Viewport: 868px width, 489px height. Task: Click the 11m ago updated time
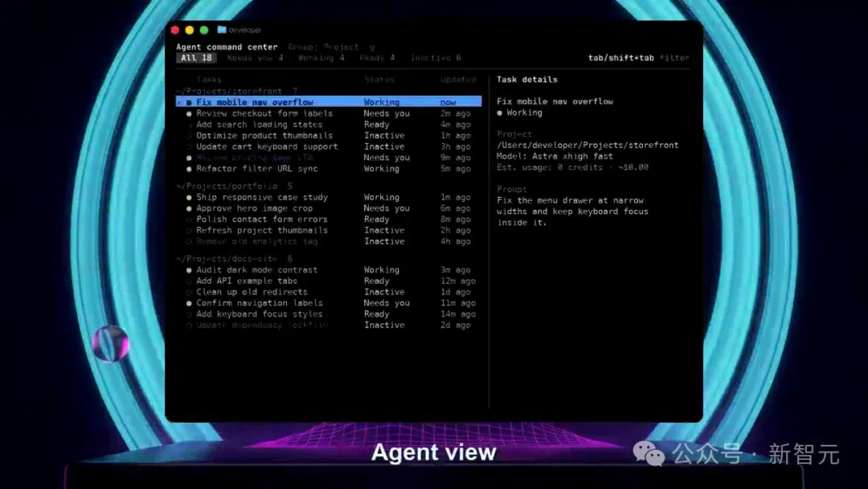click(x=458, y=303)
